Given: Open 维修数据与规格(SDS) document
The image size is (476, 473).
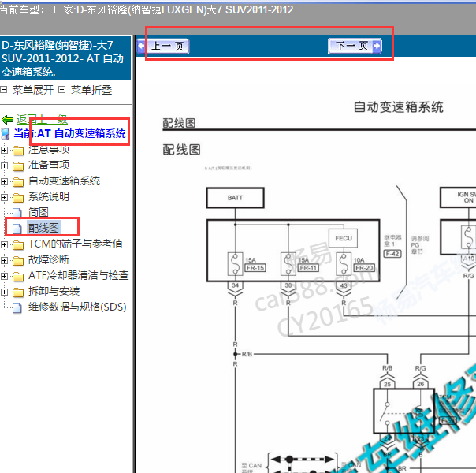Looking at the screenshot, I should click(77, 307).
